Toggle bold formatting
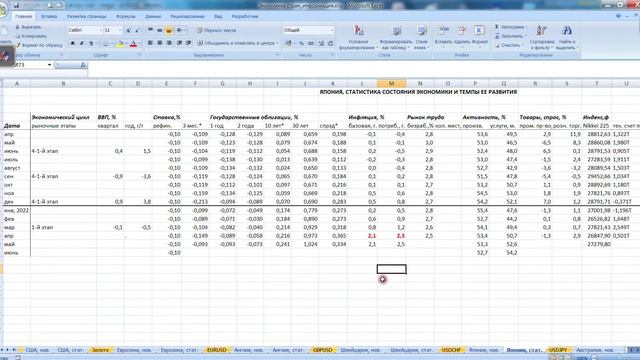The image size is (640, 360). (73, 43)
